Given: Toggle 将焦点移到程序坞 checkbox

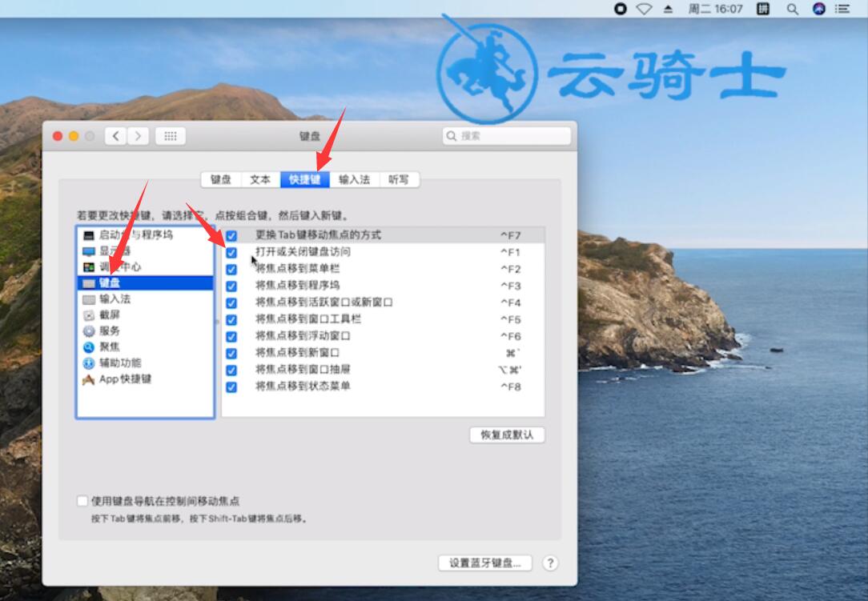Looking at the screenshot, I should pyautogui.click(x=231, y=286).
